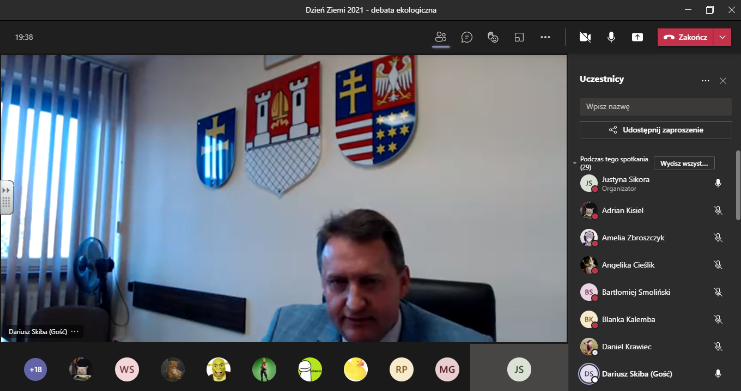The image size is (741, 391).
Task: Click the Zakończ end call button
Action: click(686, 37)
